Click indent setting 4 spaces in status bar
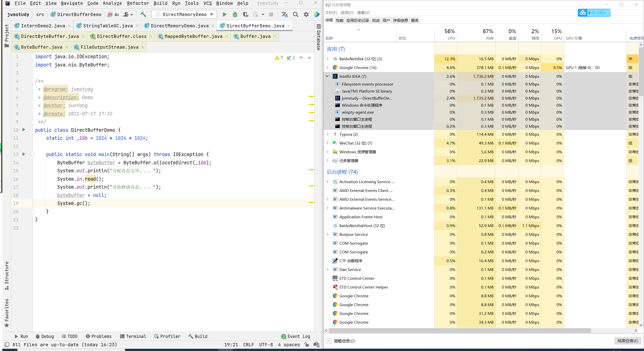Image resolution: width=644 pixels, height=351 pixels. click(x=289, y=344)
